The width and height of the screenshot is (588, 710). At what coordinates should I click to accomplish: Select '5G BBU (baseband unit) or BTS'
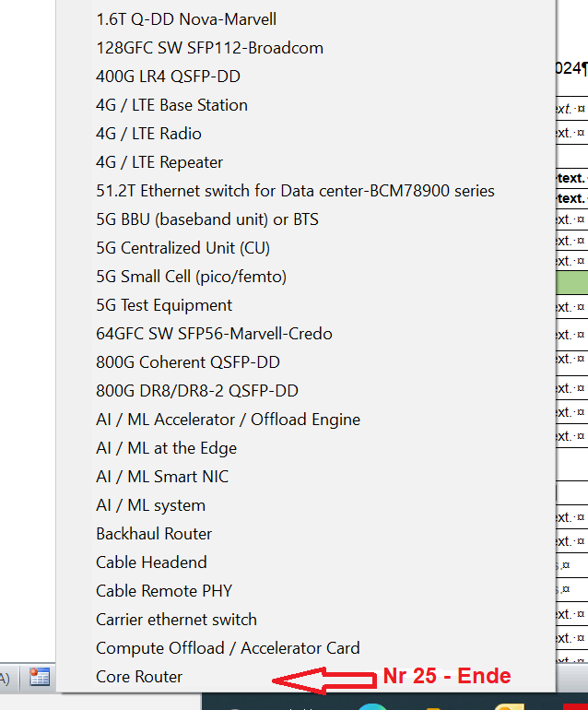coord(207,219)
